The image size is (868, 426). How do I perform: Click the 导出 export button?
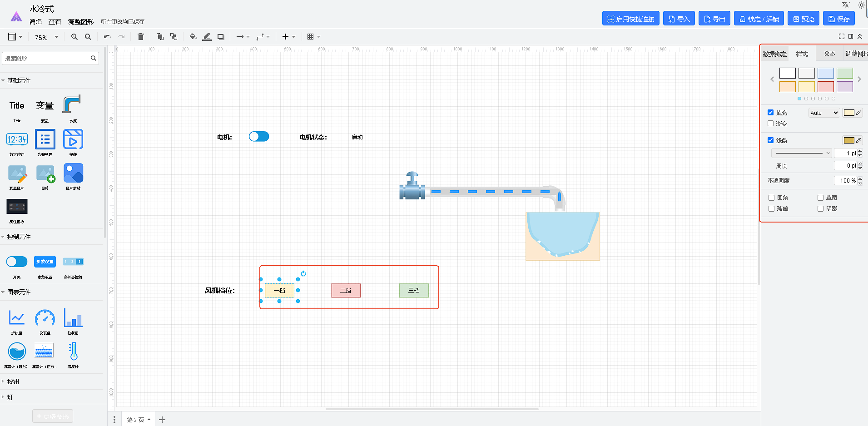714,19
